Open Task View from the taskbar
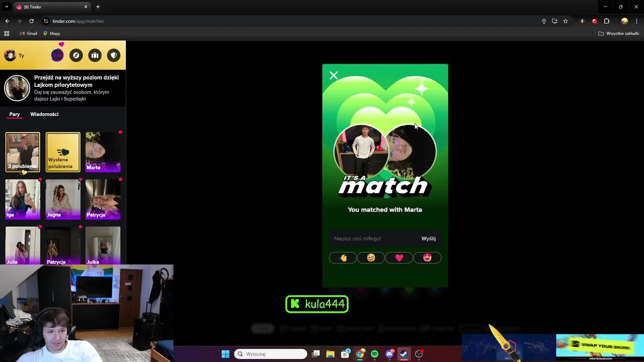 point(316,354)
